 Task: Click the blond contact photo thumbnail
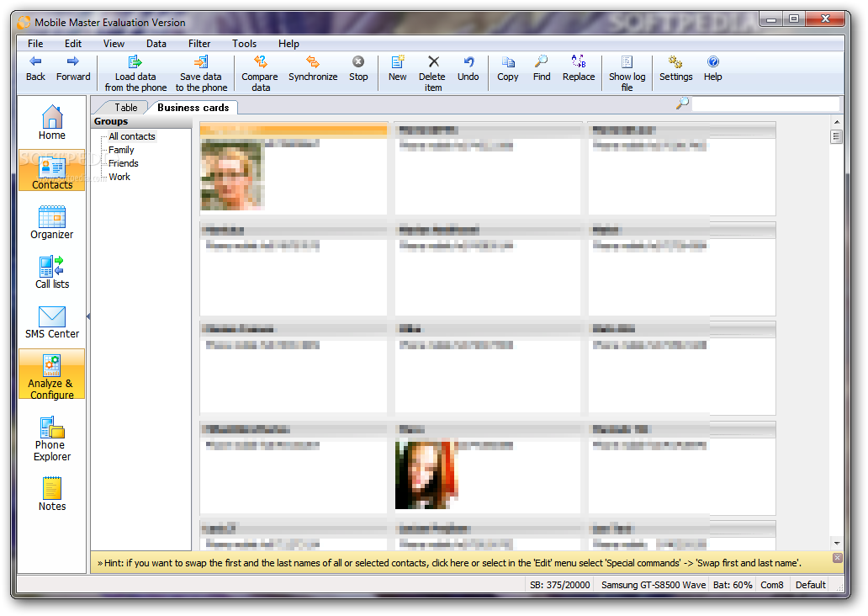(x=232, y=175)
